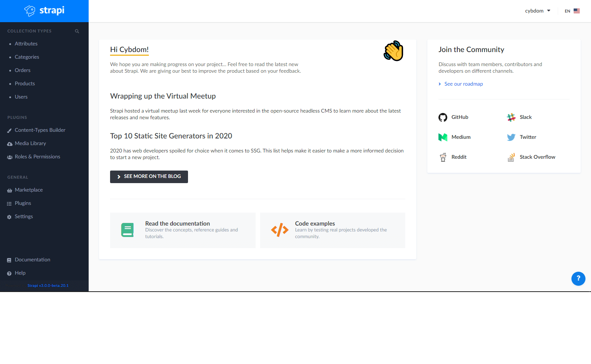Click the Plugins list icon

tap(9, 204)
